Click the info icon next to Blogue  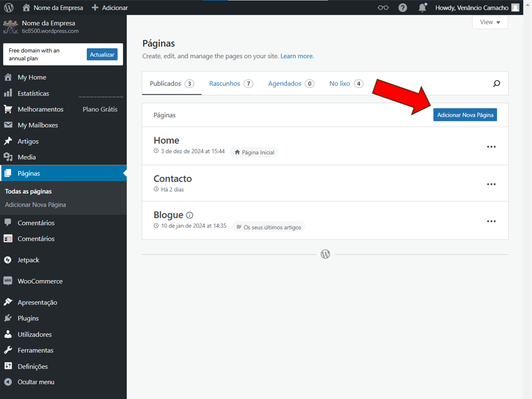coord(190,215)
